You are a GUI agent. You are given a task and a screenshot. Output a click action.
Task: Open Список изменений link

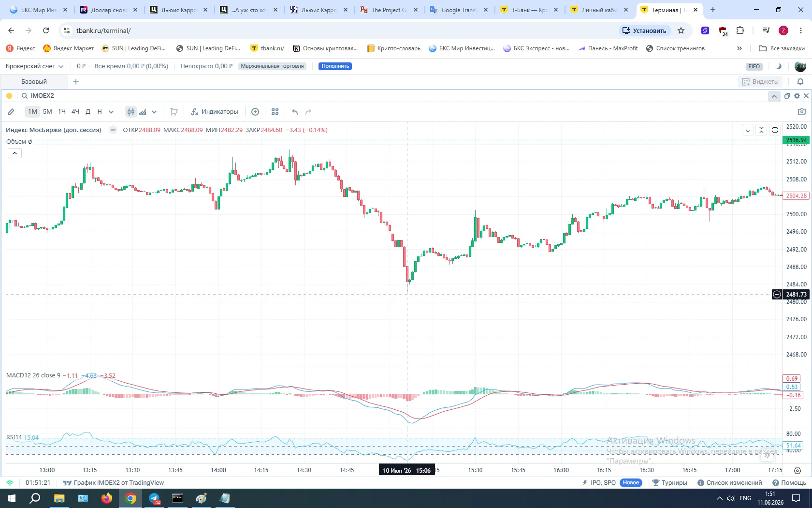point(729,483)
